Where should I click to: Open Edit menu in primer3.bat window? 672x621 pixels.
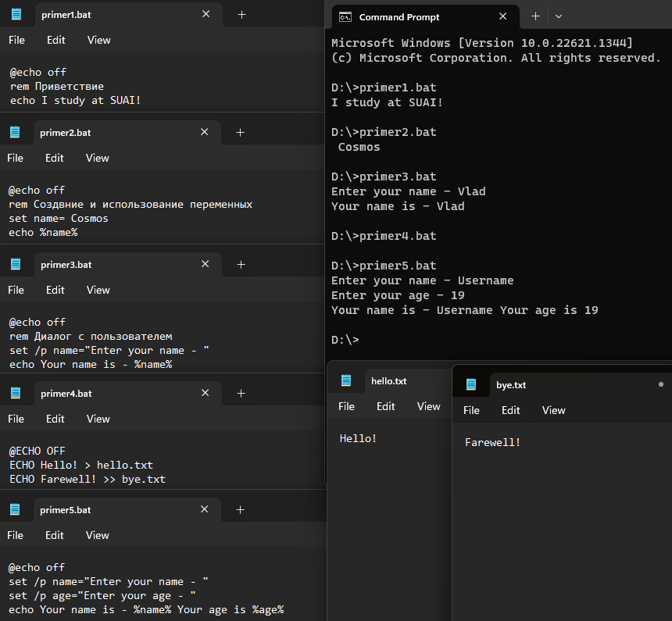pyautogui.click(x=55, y=290)
